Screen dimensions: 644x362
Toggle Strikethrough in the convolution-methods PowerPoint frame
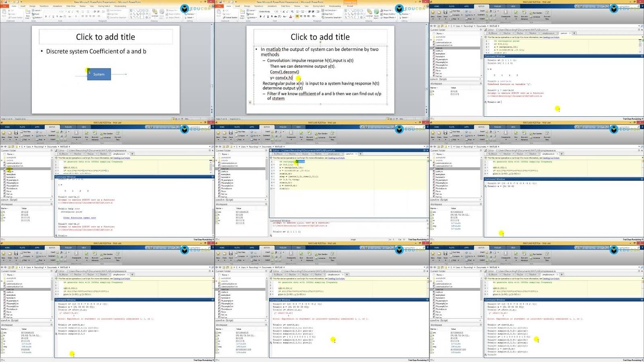coord(275,17)
